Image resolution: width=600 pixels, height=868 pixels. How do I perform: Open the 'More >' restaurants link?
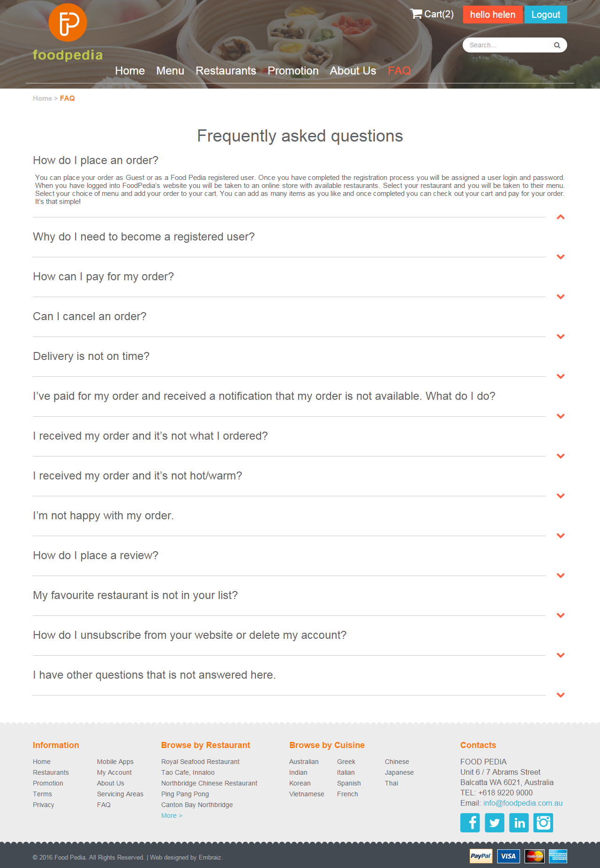click(172, 816)
